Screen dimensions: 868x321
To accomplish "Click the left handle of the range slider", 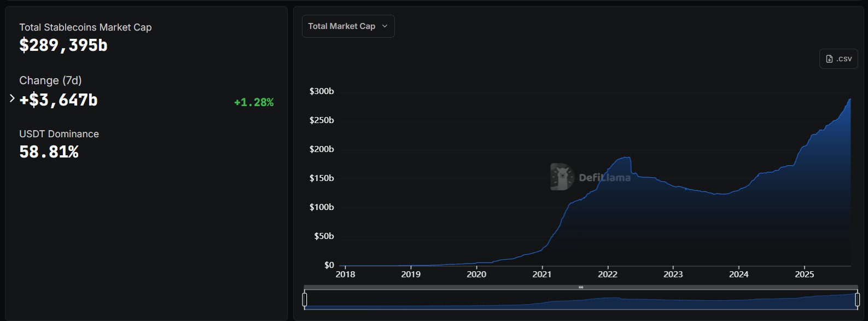I will pos(305,300).
